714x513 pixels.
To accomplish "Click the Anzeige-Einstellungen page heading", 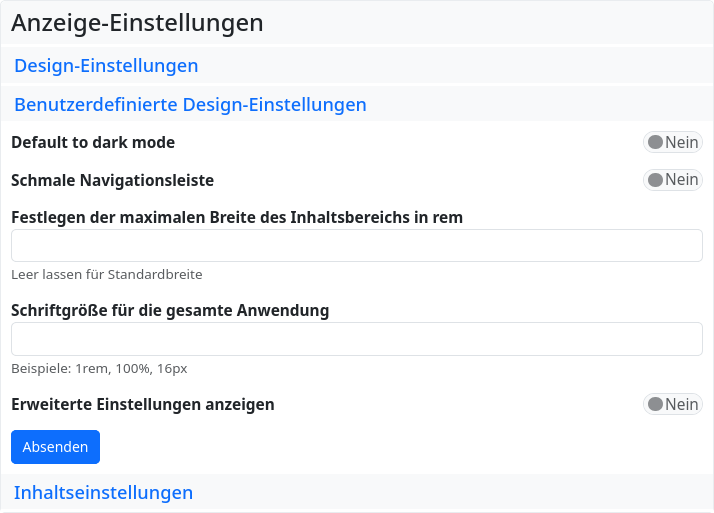I will click(137, 23).
